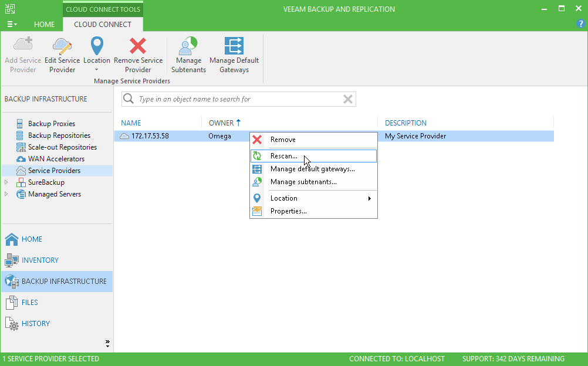Click the Properties icon in context menu
Viewport: 588px width, 366px height.
(257, 211)
